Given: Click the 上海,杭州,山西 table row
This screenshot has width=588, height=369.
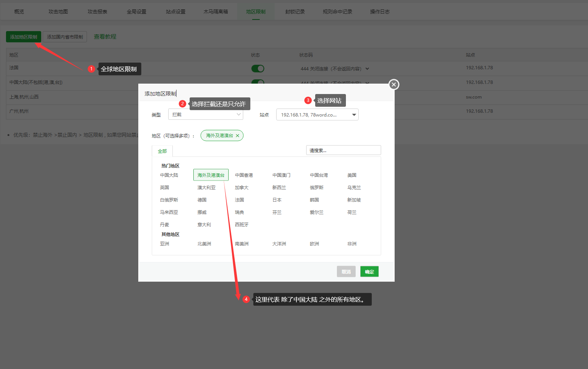Looking at the screenshot, I should [297, 97].
